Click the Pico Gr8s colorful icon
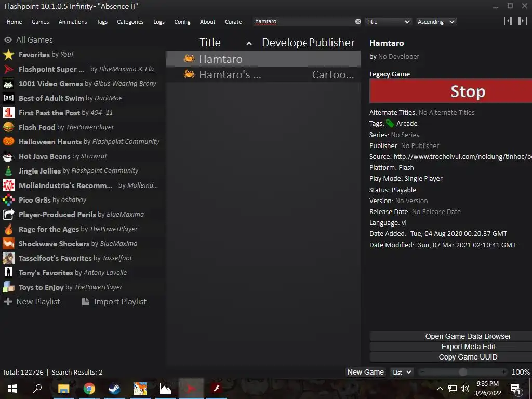Viewport: 532px width, 399px height. click(8, 200)
